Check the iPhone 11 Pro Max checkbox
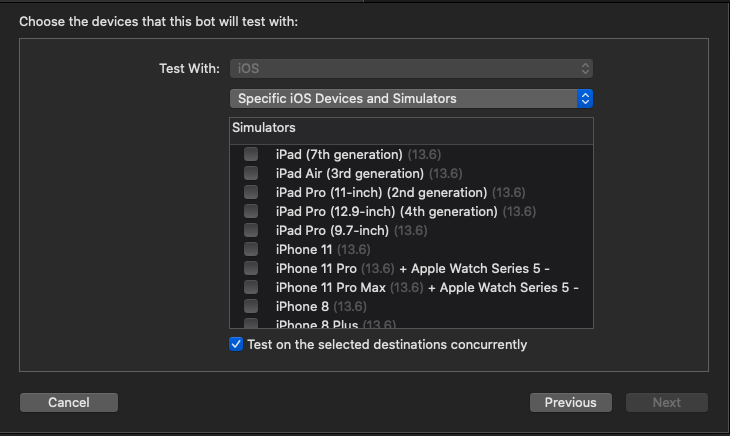 pos(251,287)
